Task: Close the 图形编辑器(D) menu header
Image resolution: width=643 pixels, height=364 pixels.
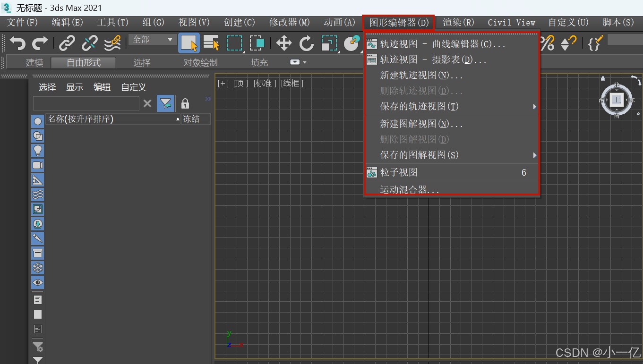Action: (x=399, y=22)
